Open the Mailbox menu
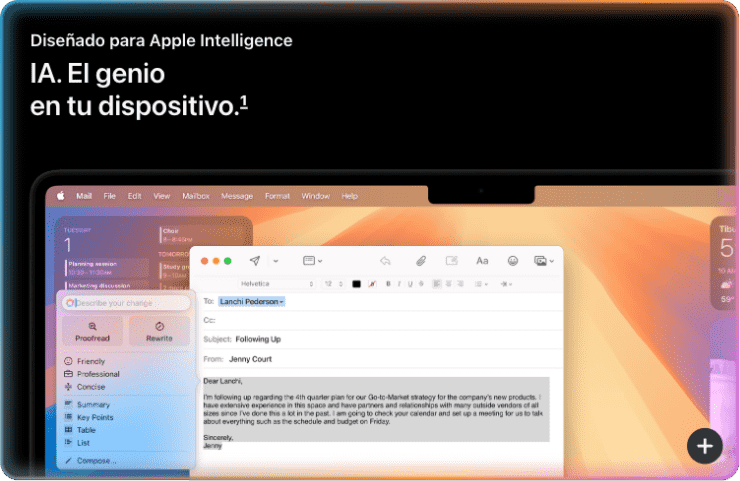Image resolution: width=740 pixels, height=481 pixels. (x=195, y=196)
